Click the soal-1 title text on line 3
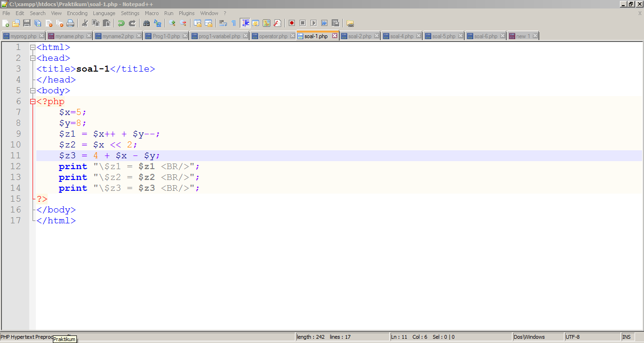 (92, 69)
